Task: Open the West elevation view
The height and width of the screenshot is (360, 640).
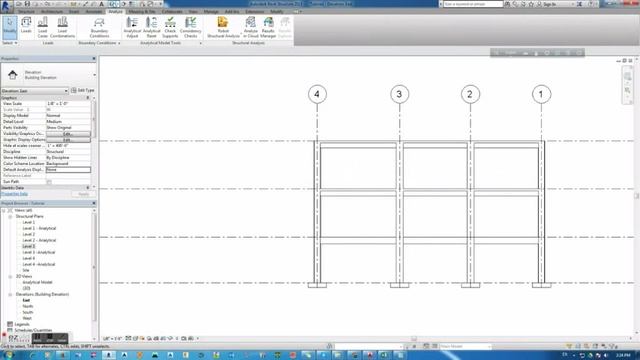Action: [x=27, y=318]
